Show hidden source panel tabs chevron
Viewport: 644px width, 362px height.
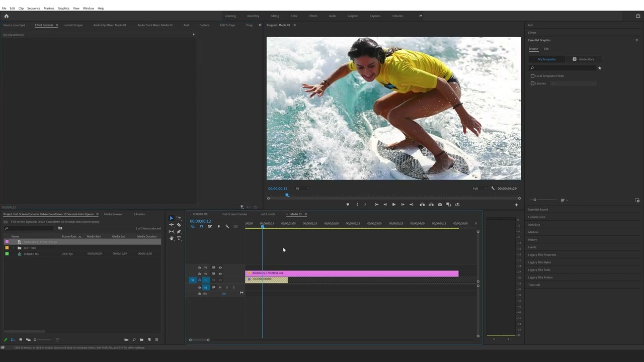(x=260, y=25)
